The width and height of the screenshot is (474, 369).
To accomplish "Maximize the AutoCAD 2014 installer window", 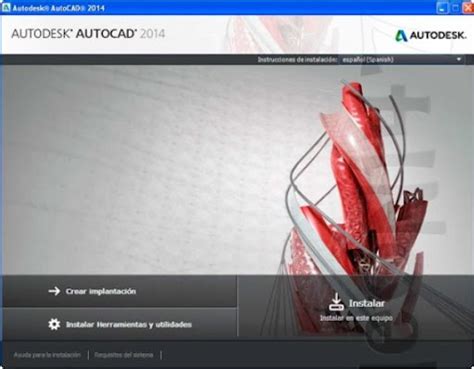I will click(455, 8).
